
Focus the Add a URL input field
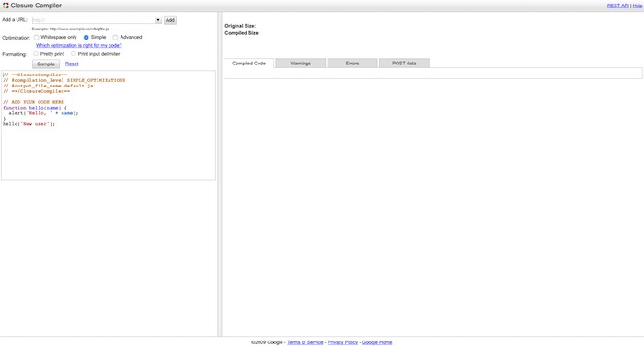[94, 20]
